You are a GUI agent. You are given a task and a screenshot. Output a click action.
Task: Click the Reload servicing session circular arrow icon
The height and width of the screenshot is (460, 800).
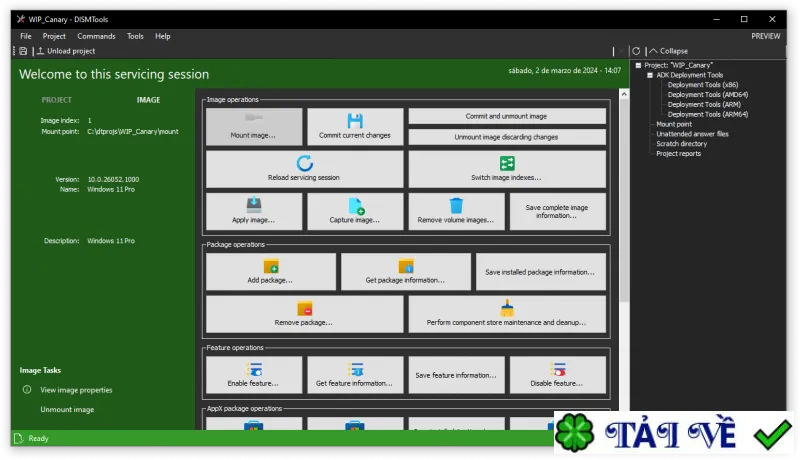click(x=305, y=163)
